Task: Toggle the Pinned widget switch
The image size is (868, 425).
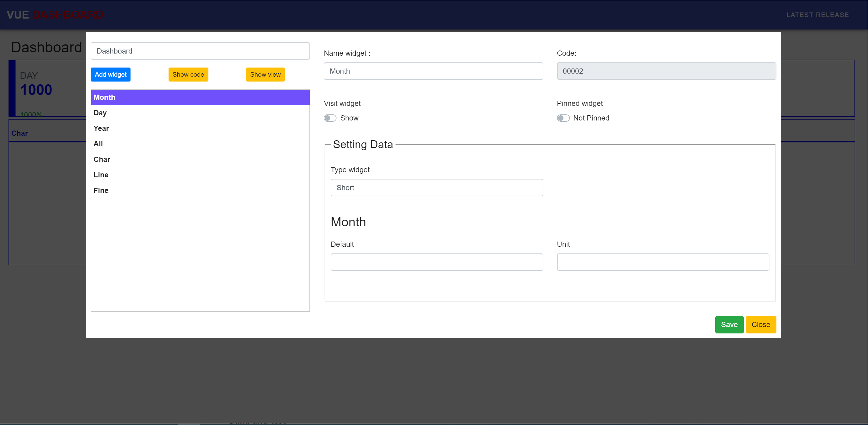Action: pyautogui.click(x=563, y=118)
